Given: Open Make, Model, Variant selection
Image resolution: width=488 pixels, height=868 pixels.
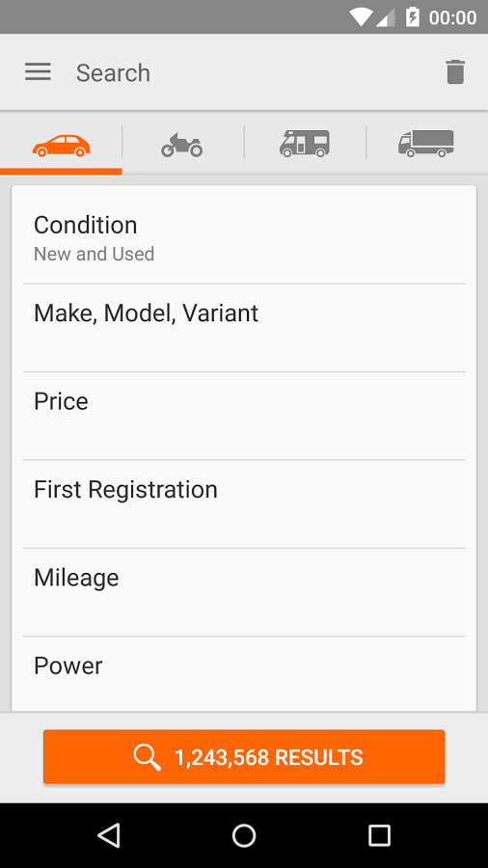Looking at the screenshot, I should pyautogui.click(x=244, y=328).
